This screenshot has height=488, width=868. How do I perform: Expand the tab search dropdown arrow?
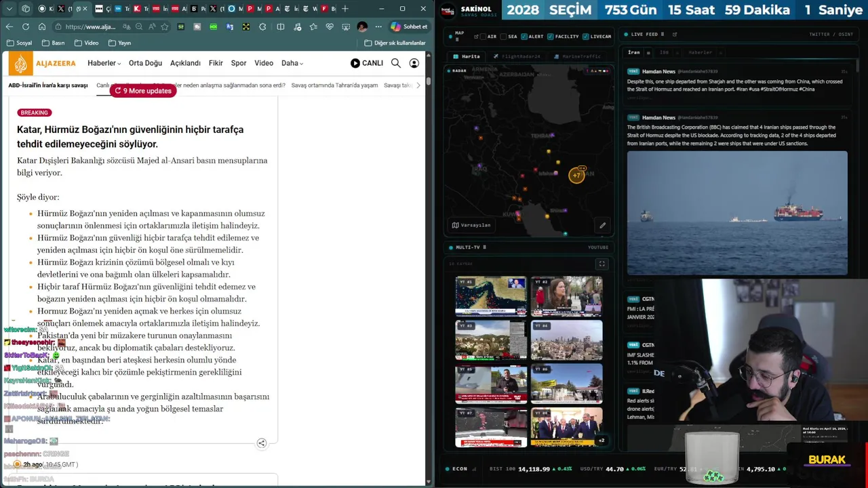click(9, 9)
